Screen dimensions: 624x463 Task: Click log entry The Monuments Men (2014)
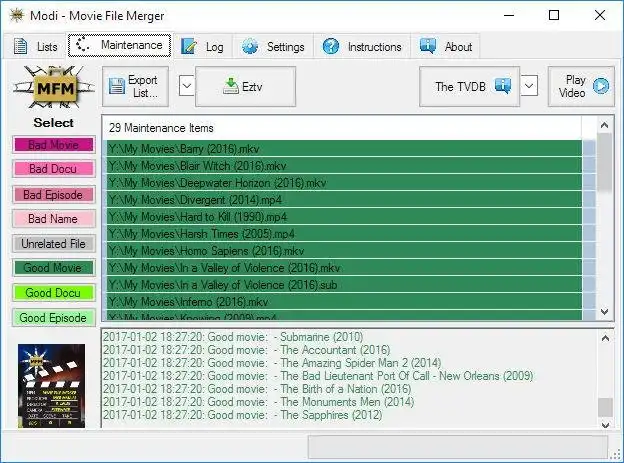(259, 402)
